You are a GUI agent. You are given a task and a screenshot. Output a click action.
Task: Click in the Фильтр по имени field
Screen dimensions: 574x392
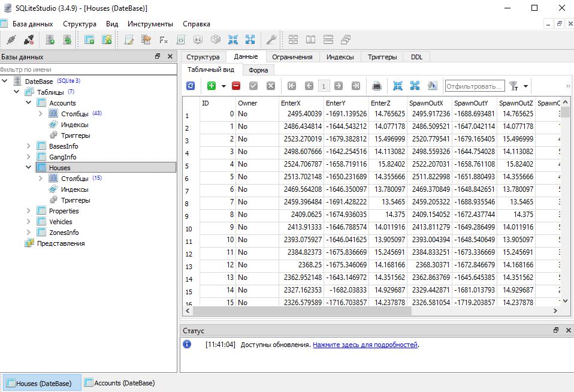click(x=88, y=70)
